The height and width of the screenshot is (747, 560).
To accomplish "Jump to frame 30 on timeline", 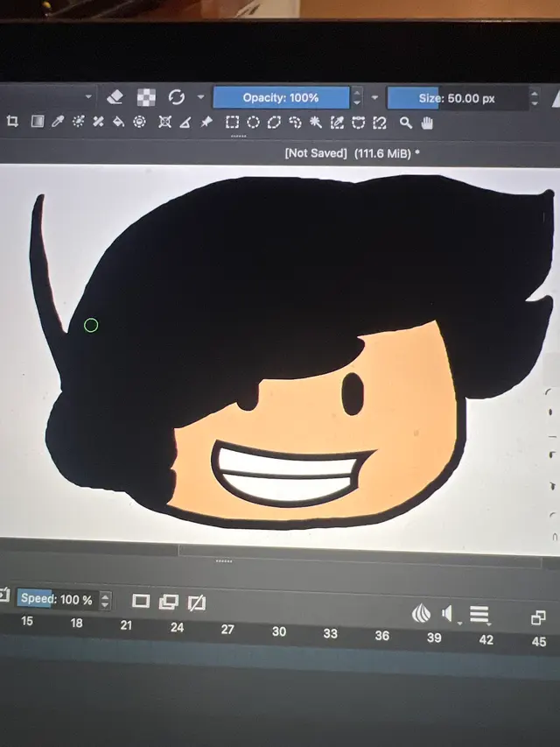I will click(x=279, y=631).
